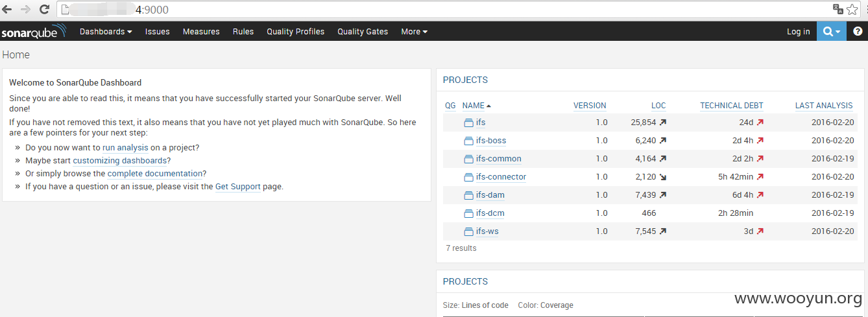Click the help question mark icon

pos(858,31)
